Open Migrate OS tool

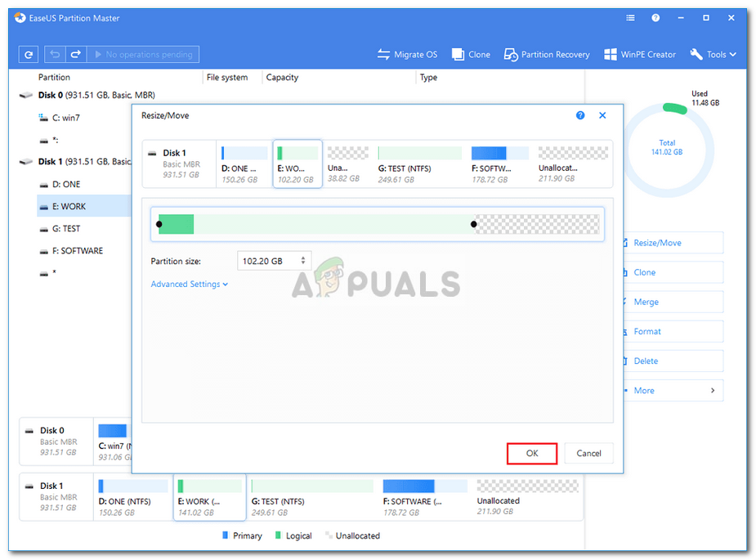[407, 55]
